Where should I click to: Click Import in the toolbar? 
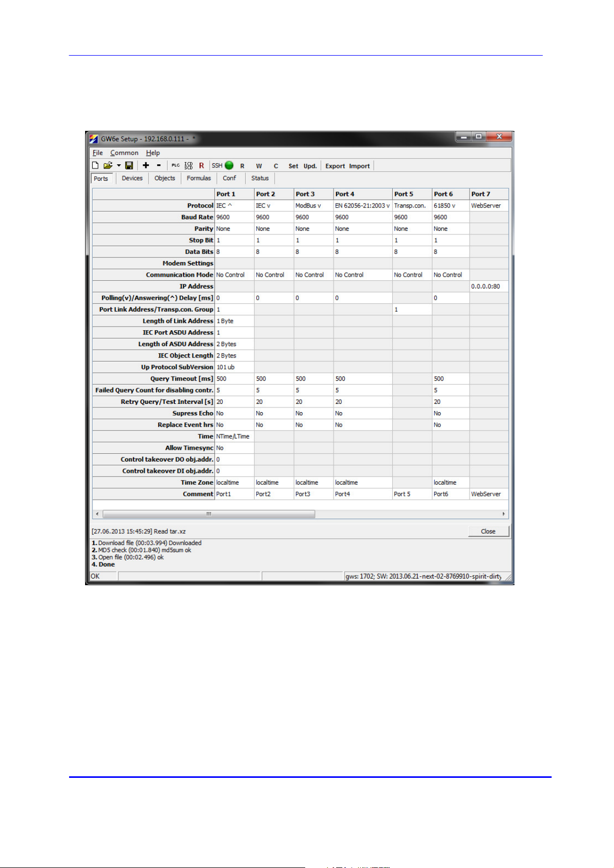(359, 166)
